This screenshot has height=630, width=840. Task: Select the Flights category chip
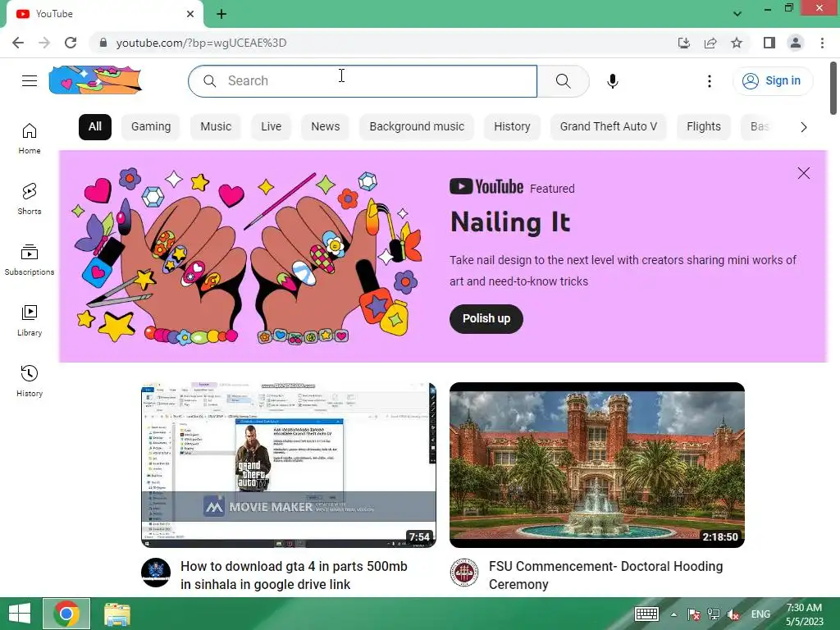[x=703, y=127]
